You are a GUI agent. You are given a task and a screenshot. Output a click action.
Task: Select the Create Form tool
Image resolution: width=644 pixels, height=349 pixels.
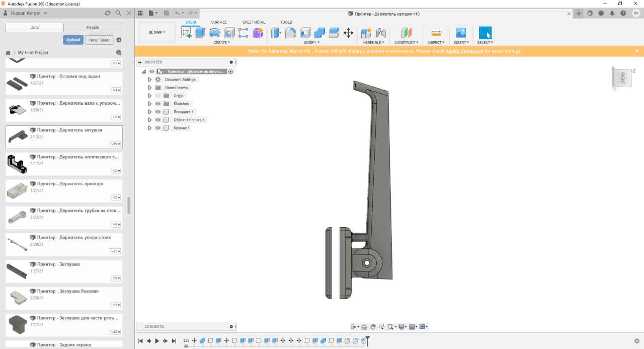coord(258,33)
